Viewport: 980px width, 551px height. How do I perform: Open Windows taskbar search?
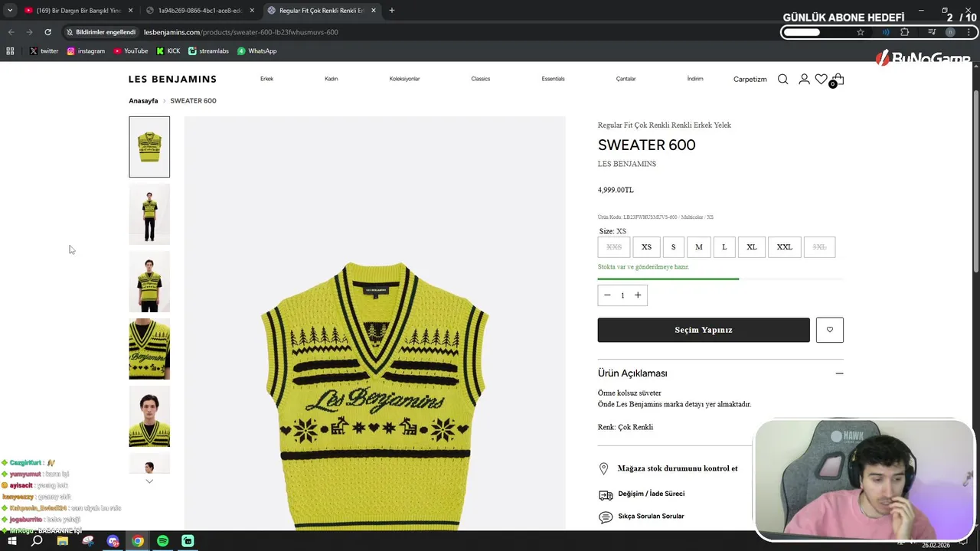tap(37, 541)
